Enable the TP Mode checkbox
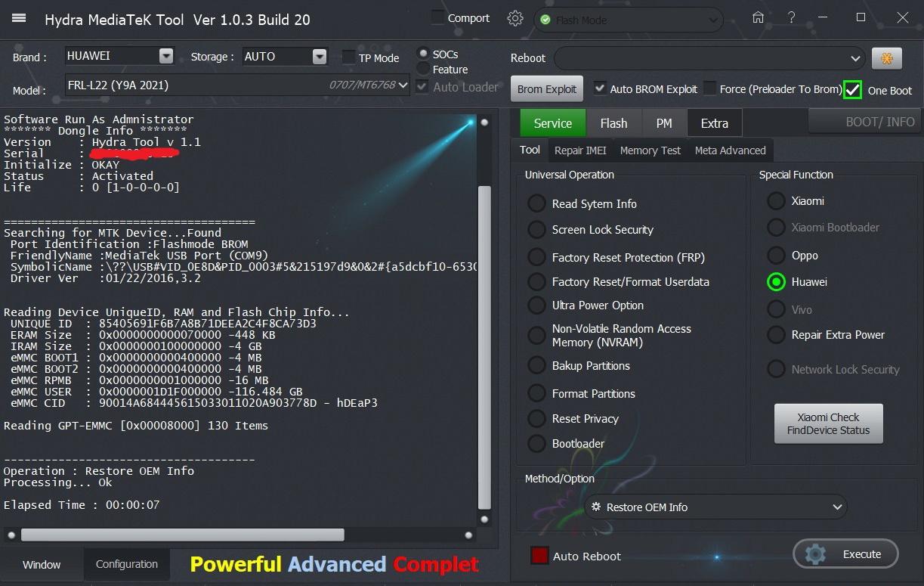924x586 pixels. point(348,57)
